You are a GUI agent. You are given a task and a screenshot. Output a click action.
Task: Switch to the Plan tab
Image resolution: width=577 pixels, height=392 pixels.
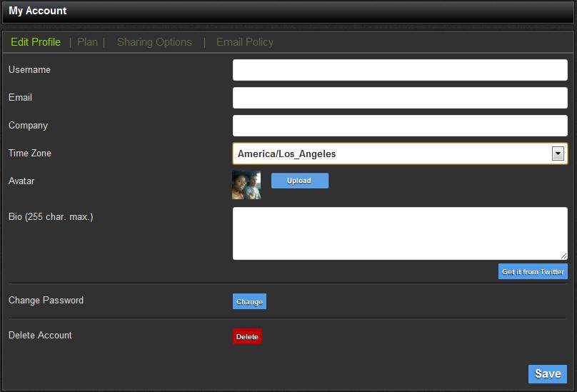point(87,42)
